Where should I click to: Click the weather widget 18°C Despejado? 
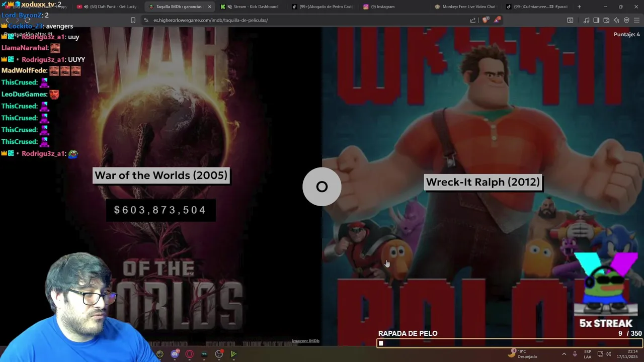[522, 354]
